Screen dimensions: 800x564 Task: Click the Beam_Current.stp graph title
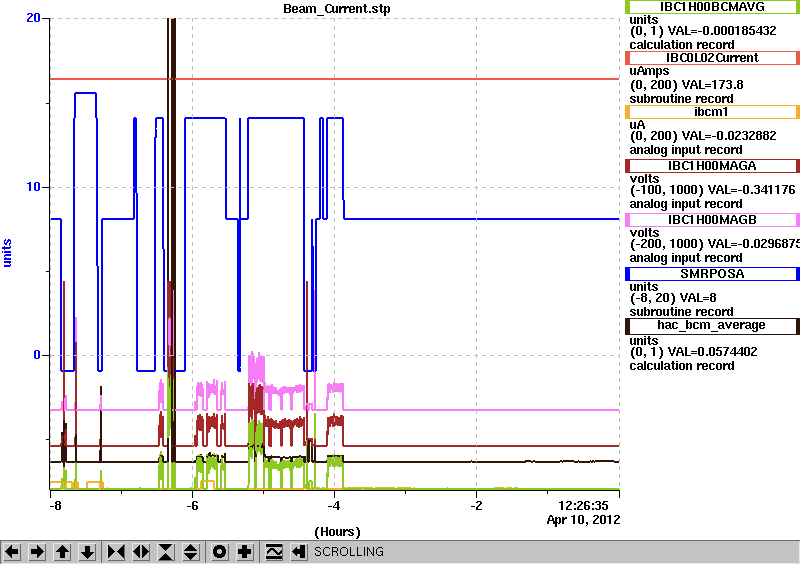pos(337,9)
